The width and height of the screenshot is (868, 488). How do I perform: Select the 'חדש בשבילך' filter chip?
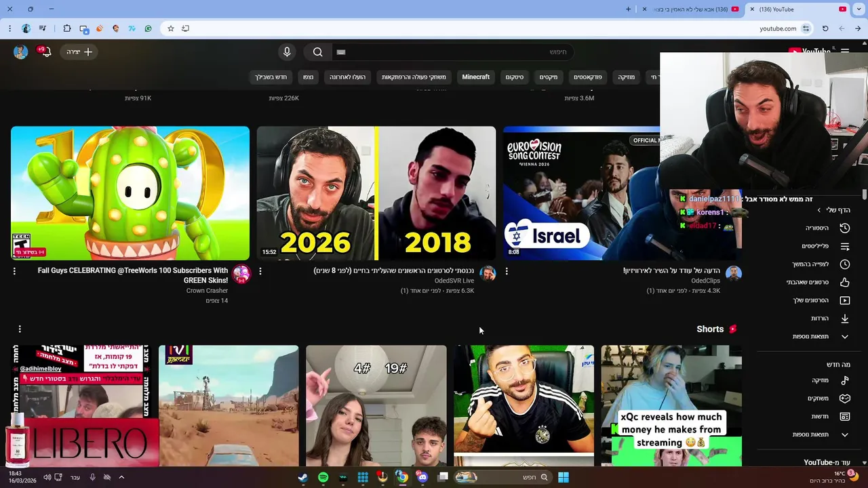[271, 77]
